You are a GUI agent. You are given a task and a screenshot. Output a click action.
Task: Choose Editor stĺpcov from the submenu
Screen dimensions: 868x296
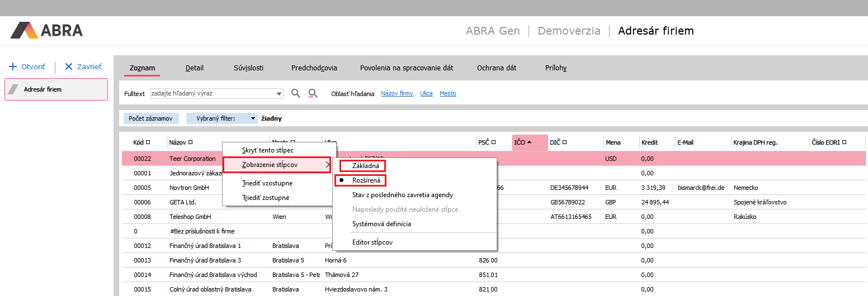[x=372, y=242]
